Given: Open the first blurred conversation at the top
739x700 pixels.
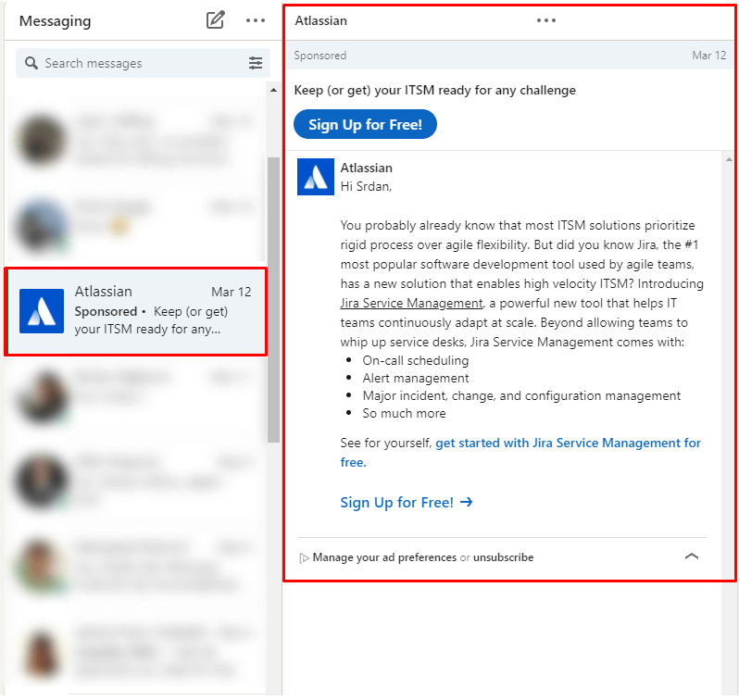Looking at the screenshot, I should pyautogui.click(x=136, y=140).
